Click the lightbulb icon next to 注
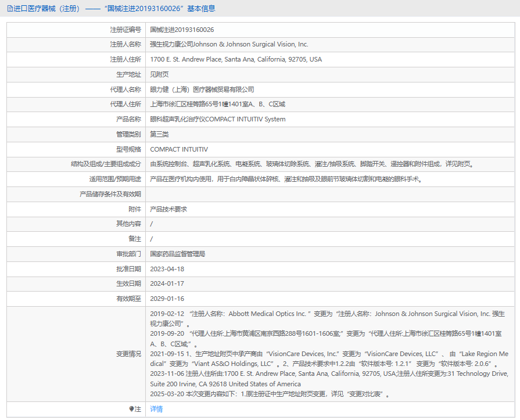520x420 pixels. [131, 409]
